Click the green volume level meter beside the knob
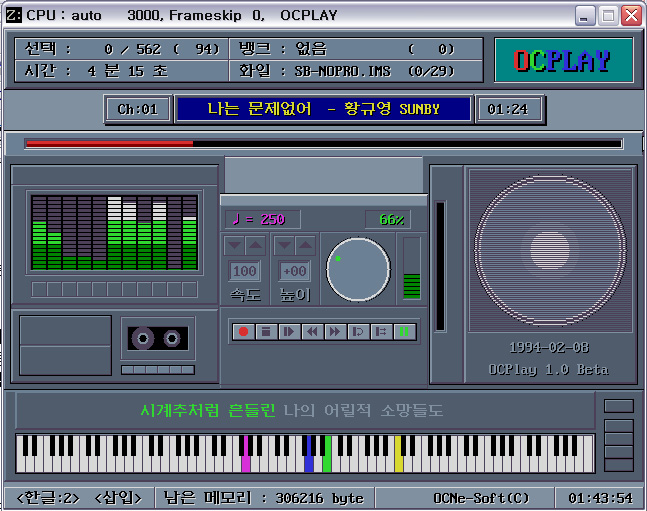Screen dimensions: 647x511 coord(411,268)
